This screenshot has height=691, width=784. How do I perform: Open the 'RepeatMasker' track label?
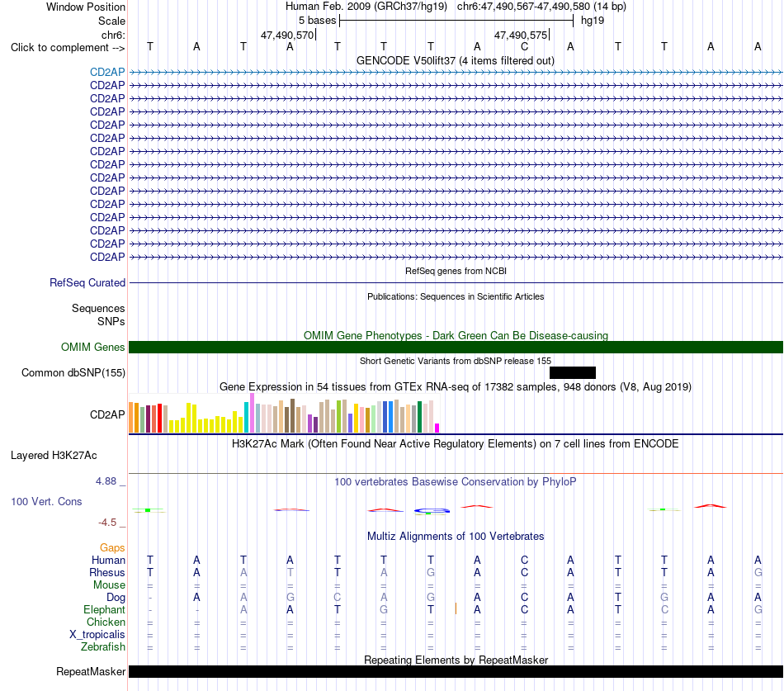pos(91,671)
